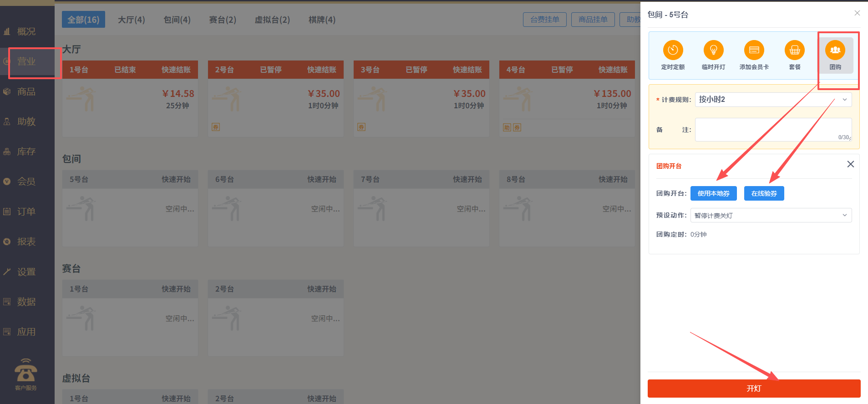The image size is (868, 404).
Task: Close the 团购开台 section with X
Action: tap(850, 164)
